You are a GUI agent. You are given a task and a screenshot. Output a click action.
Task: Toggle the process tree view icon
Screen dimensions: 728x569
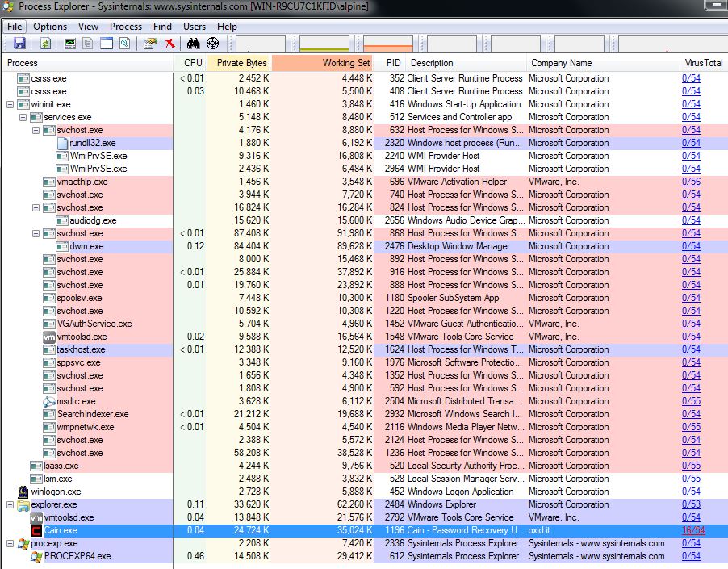pyautogui.click(x=88, y=44)
